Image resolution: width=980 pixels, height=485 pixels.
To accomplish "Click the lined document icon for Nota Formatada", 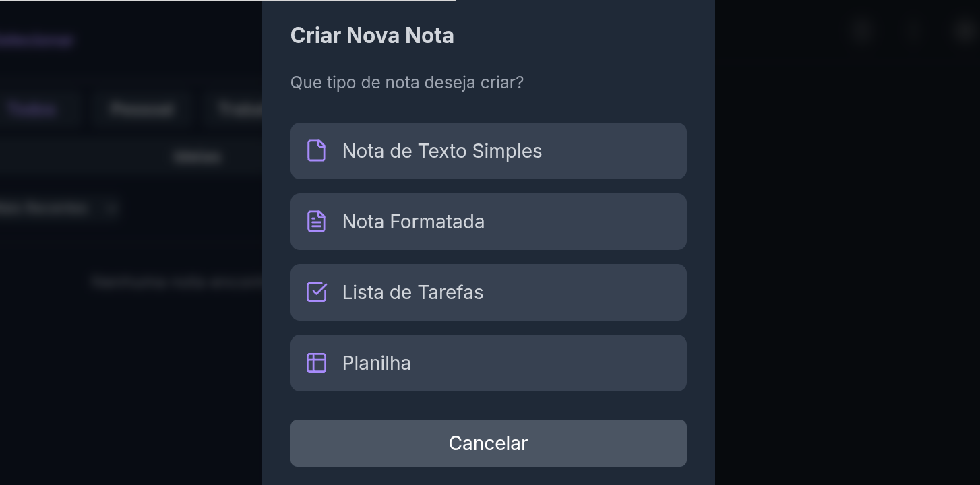I will [316, 222].
